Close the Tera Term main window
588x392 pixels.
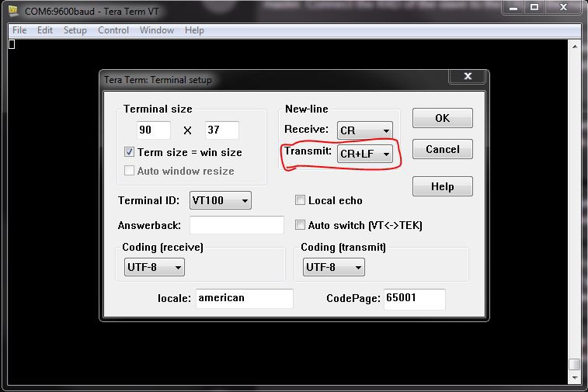563,8
